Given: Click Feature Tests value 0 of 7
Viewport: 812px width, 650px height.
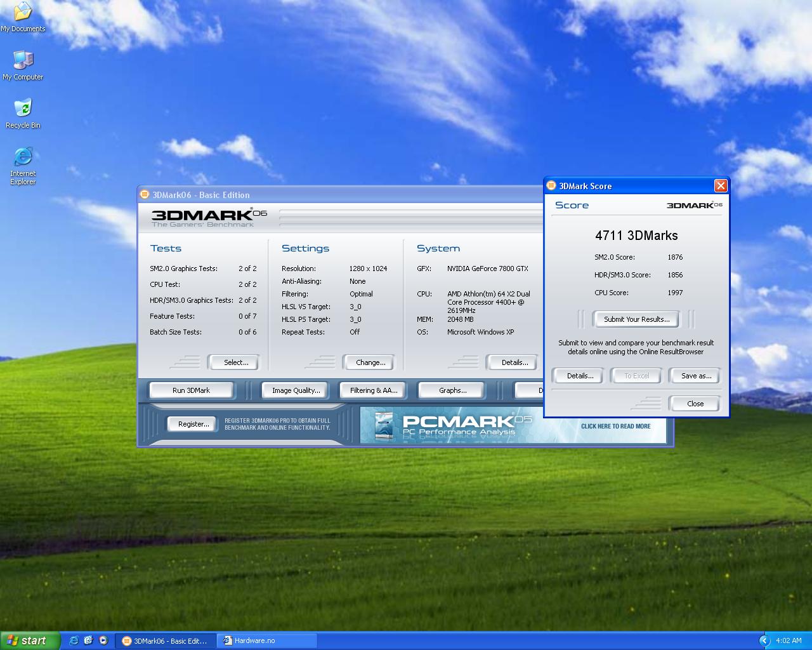Looking at the screenshot, I should click(247, 316).
